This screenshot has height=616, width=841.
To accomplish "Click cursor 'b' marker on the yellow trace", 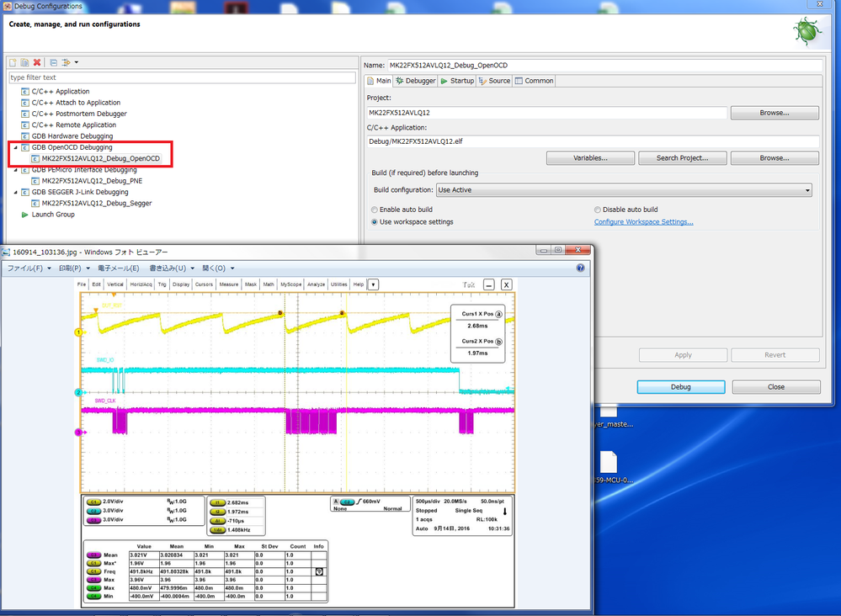I will (280, 313).
